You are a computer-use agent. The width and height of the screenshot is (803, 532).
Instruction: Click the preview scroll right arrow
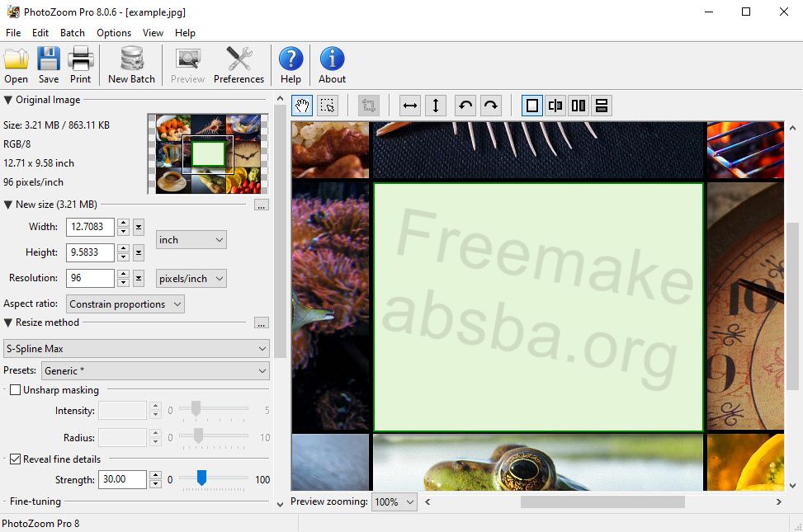pos(778,501)
